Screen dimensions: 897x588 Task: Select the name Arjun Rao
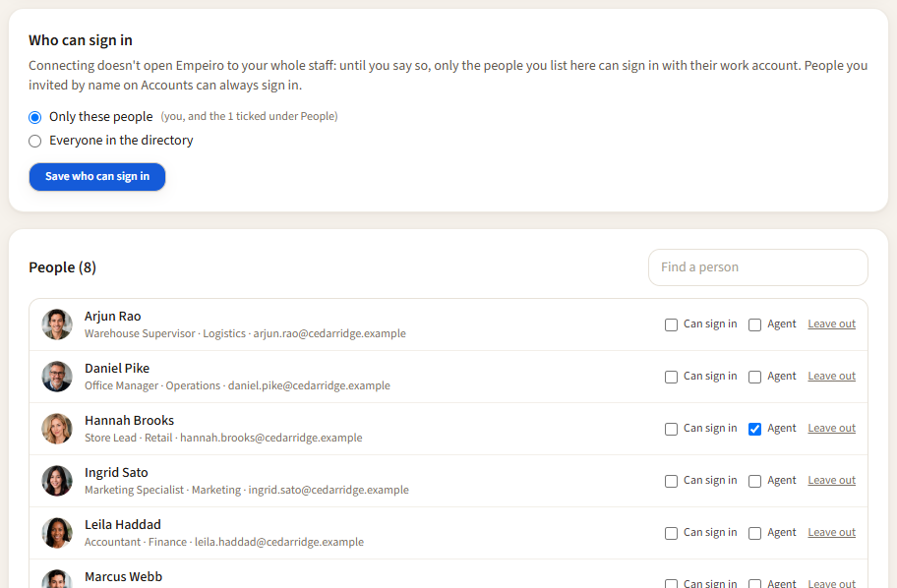[113, 317]
